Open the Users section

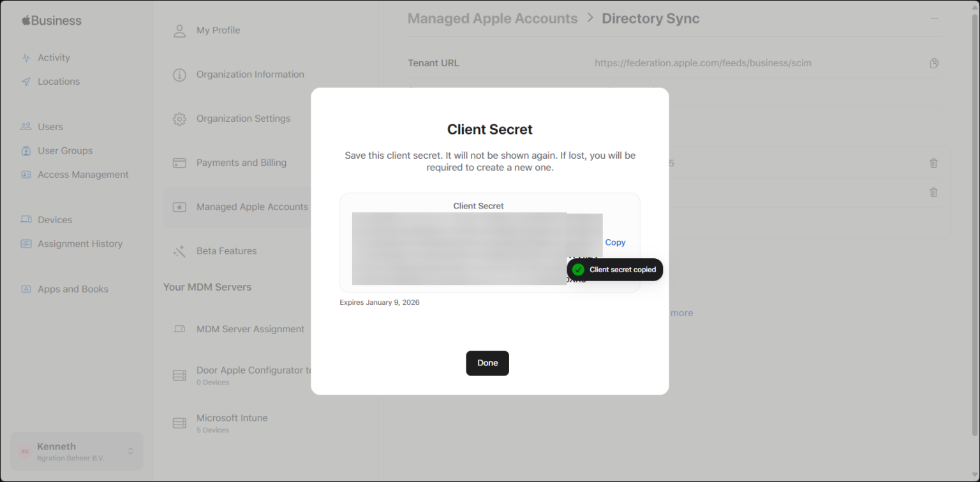coord(50,126)
